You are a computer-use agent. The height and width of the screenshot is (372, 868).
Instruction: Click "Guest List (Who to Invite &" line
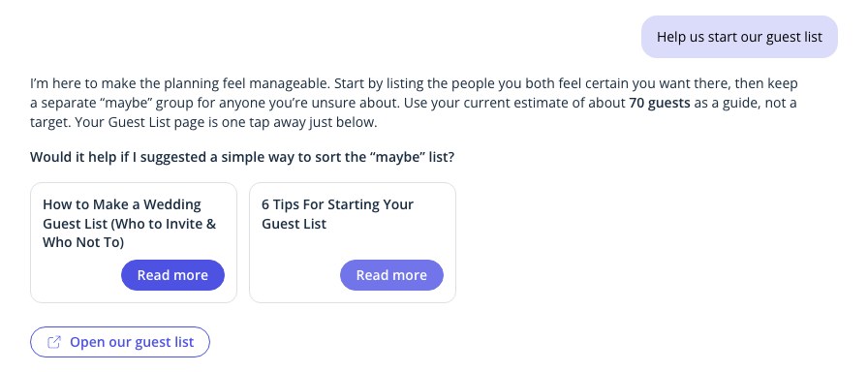pos(130,224)
